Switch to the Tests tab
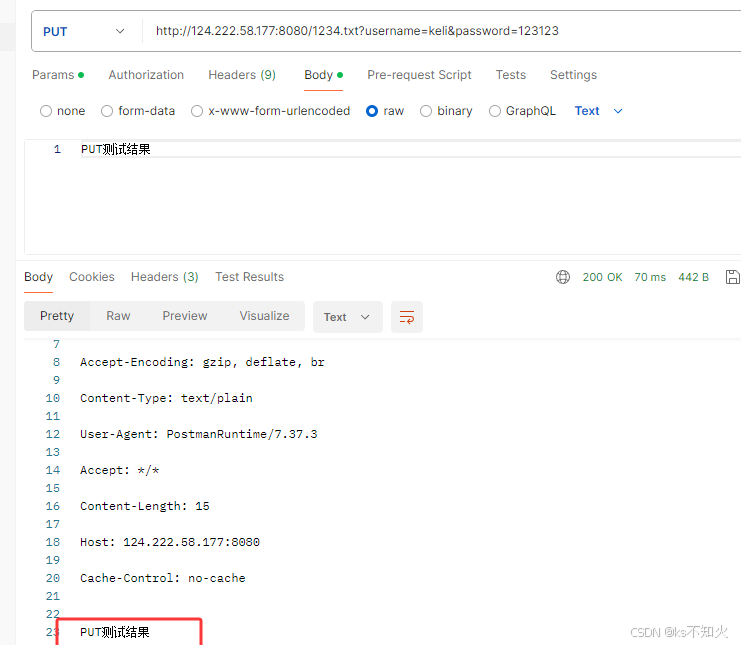Screen dimensions: 741x645 pos(510,75)
